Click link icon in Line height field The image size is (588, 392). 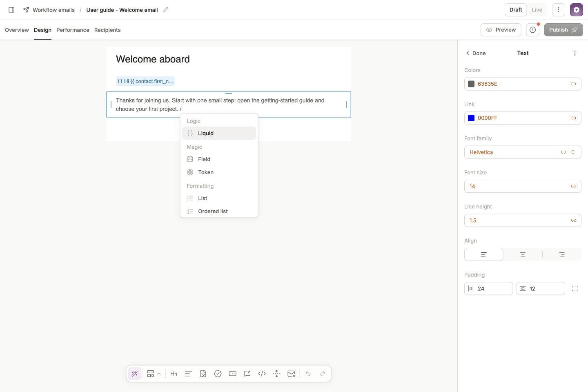coord(574,220)
